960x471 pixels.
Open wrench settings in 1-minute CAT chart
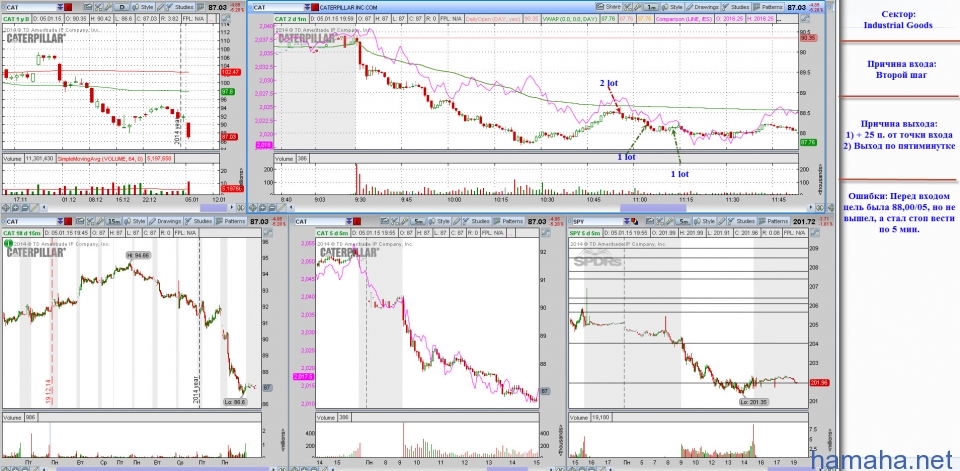(637, 7)
